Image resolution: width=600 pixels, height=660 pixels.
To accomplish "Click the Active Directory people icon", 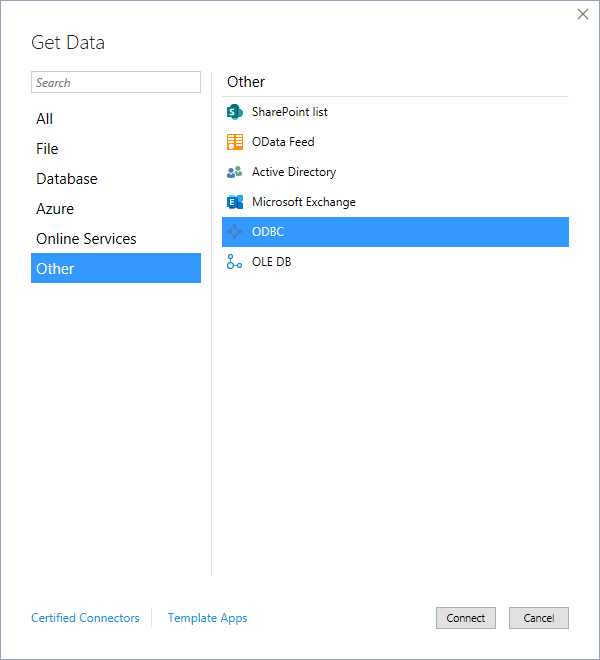I will click(235, 172).
